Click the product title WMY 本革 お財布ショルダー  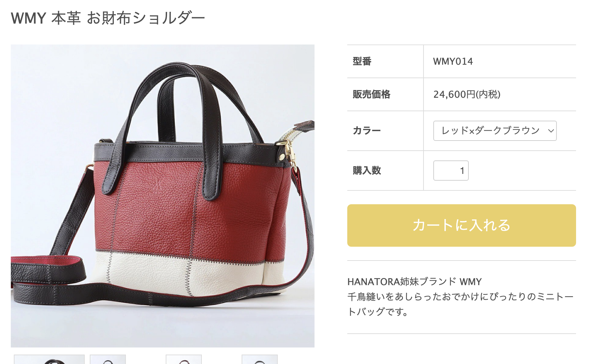(108, 18)
